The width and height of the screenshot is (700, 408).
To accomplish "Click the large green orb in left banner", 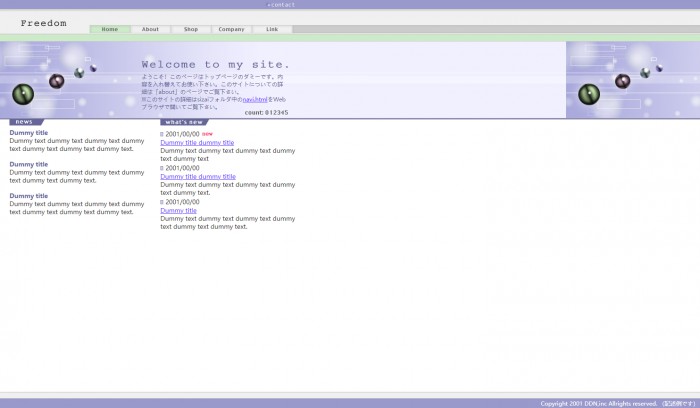I will pyautogui.click(x=23, y=94).
